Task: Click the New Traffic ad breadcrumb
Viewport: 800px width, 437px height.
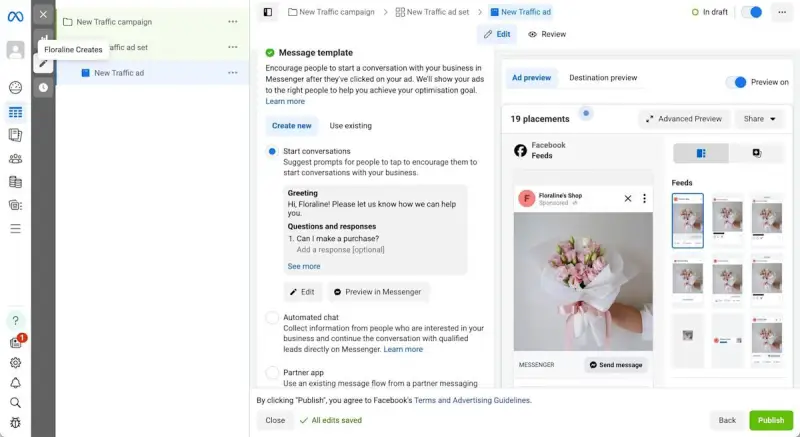Action: [x=520, y=12]
